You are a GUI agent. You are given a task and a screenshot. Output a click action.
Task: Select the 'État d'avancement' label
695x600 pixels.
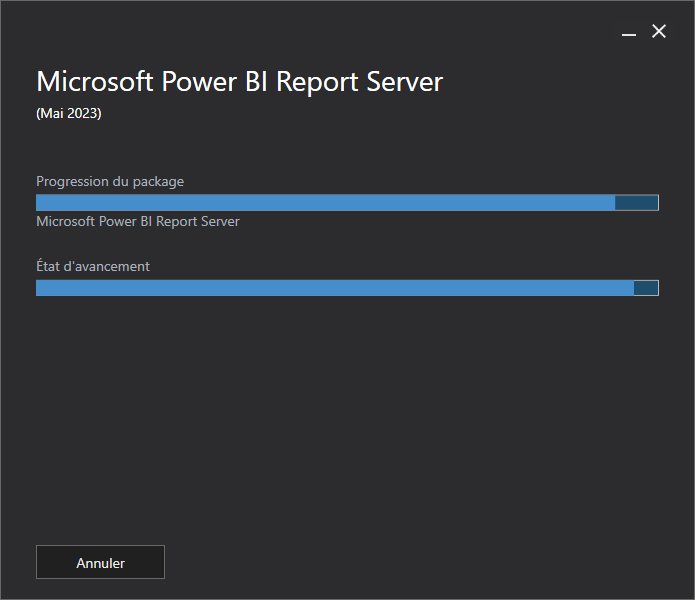pos(93,266)
